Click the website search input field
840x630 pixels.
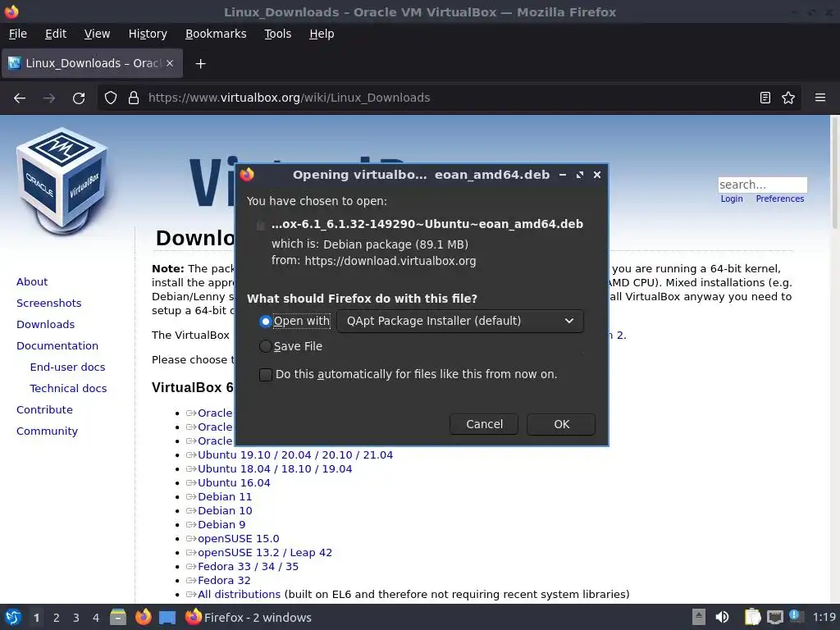click(762, 185)
